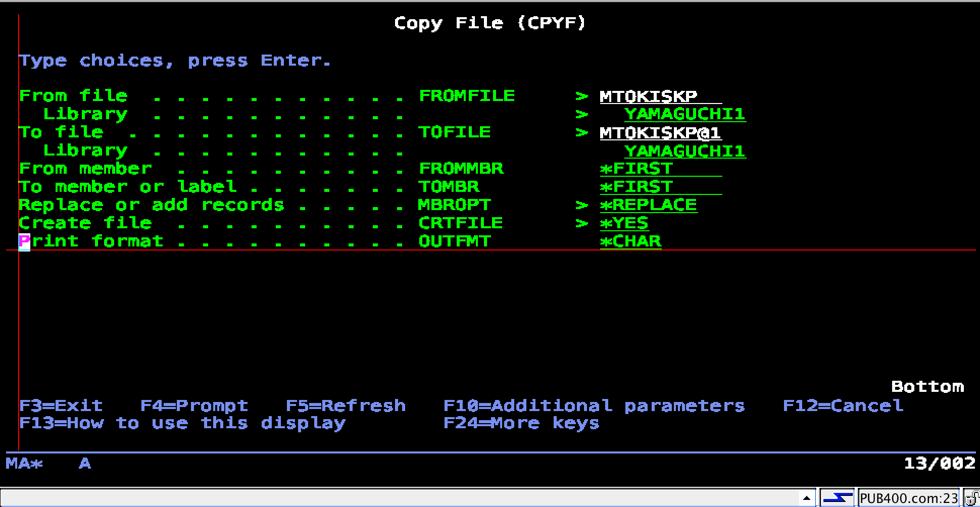Click the FROMMBR keyword text
This screenshot has height=507, width=980.
pos(461,169)
